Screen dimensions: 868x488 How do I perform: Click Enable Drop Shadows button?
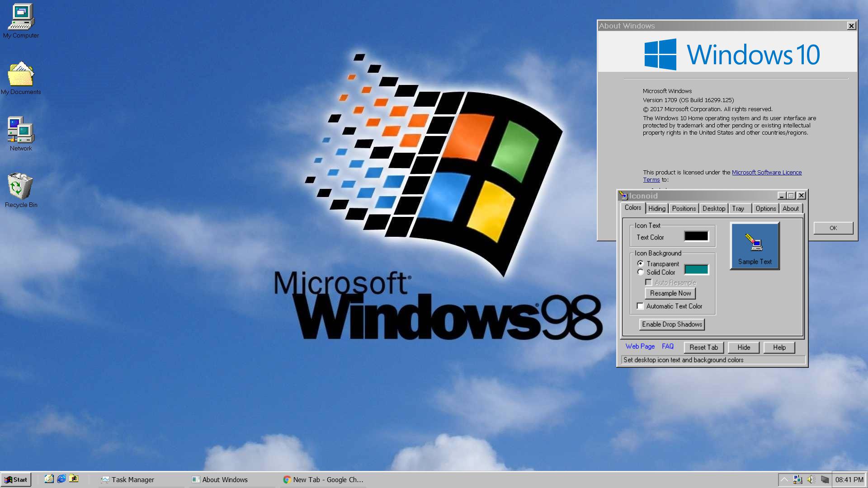pos(672,324)
